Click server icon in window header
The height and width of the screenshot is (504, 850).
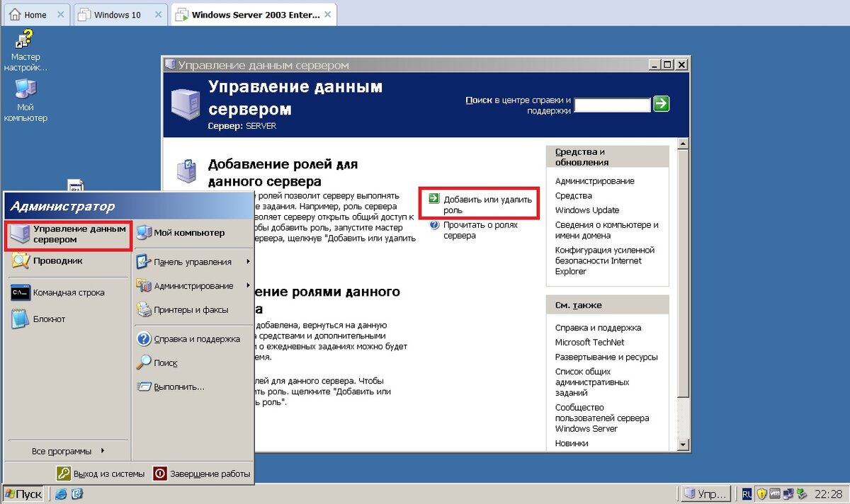[184, 103]
